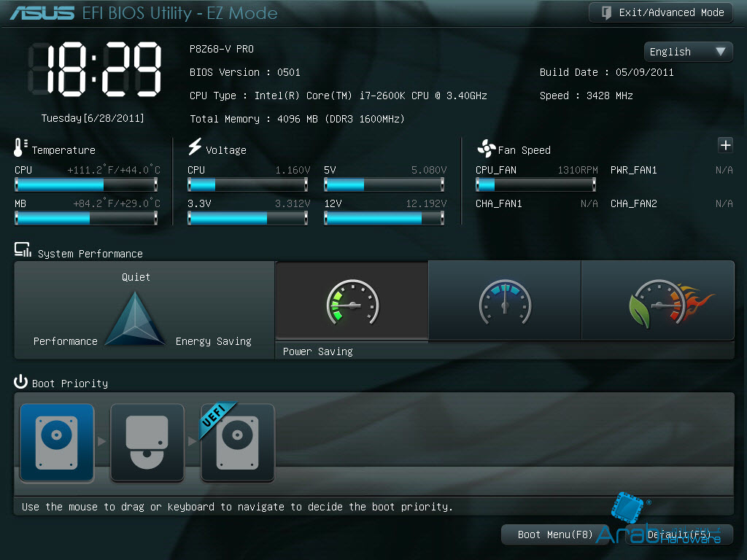This screenshot has height=560, width=747.
Task: Click the 5.080V value
Action: tap(429, 170)
